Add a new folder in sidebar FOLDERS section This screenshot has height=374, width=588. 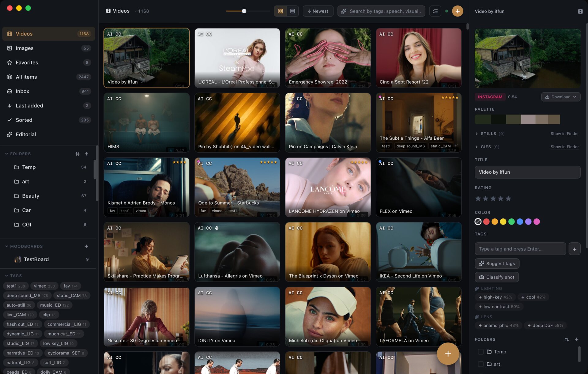(x=86, y=154)
